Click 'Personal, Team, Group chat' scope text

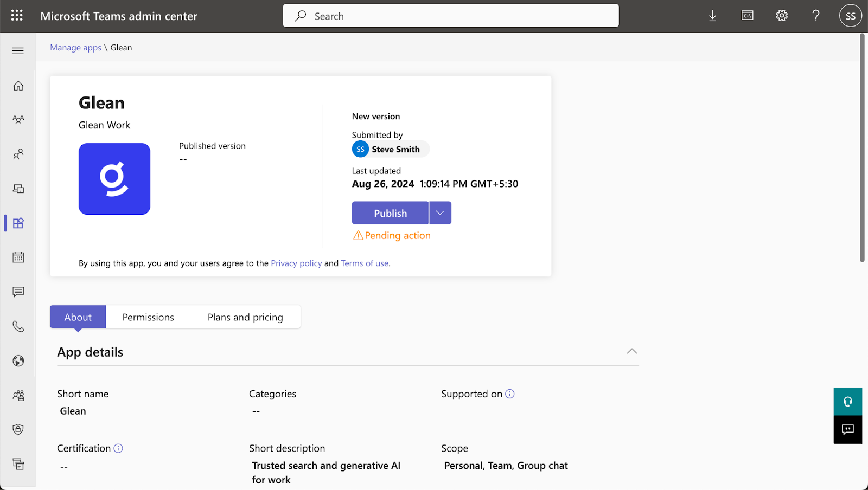point(506,466)
